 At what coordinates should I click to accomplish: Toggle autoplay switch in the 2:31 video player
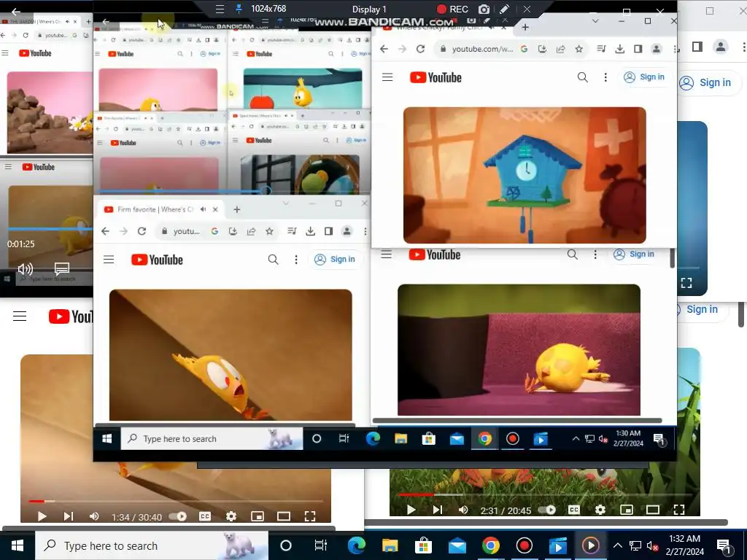coord(547,510)
